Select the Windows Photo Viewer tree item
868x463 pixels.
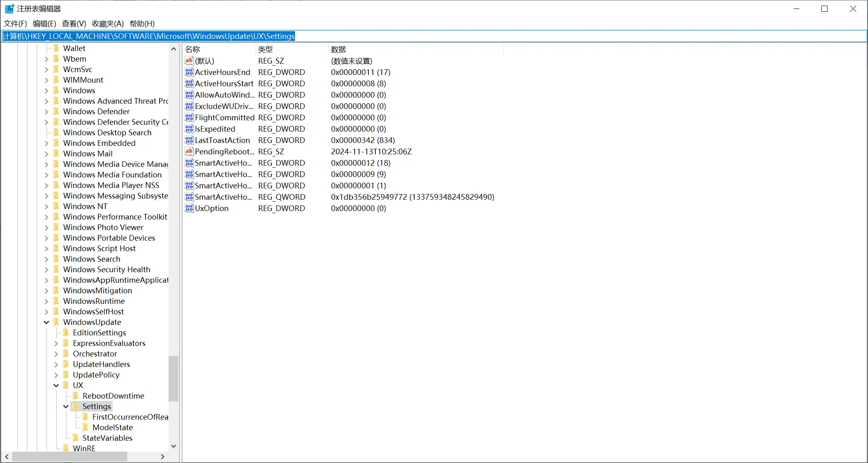(x=103, y=227)
